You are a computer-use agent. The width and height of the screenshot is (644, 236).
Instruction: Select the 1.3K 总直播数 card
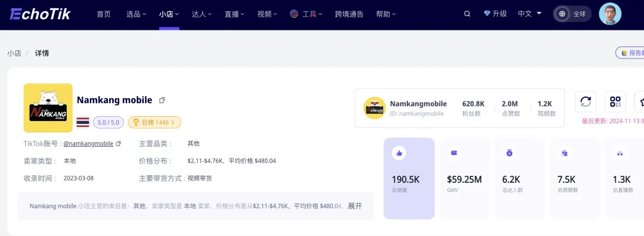[624, 179]
